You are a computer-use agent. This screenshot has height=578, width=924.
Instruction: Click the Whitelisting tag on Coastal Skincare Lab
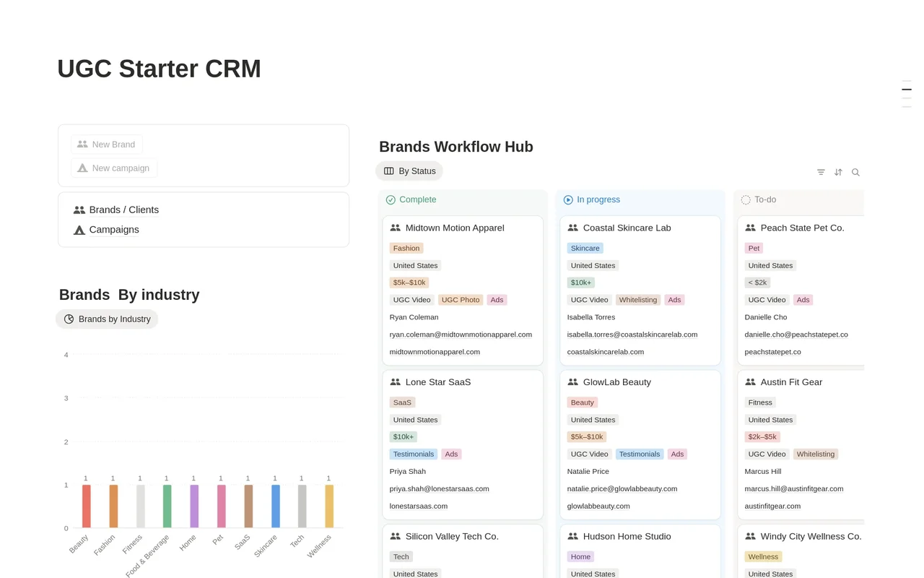[x=638, y=300]
